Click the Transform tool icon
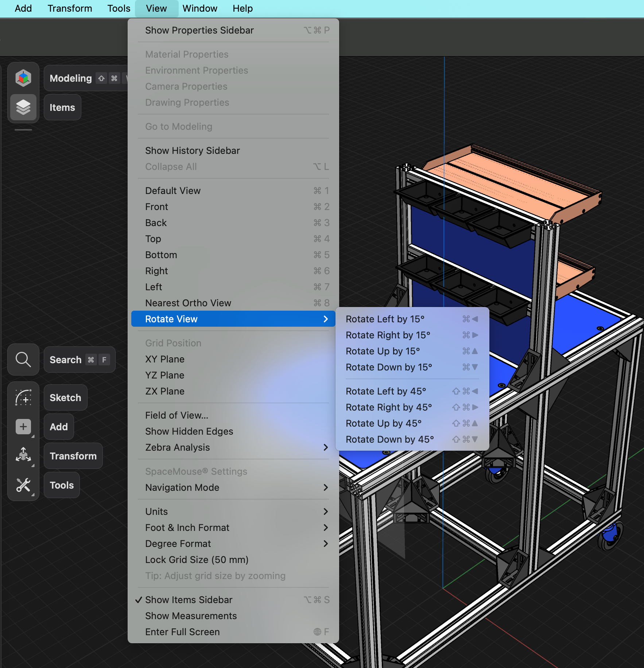This screenshot has width=644, height=668. (x=23, y=456)
